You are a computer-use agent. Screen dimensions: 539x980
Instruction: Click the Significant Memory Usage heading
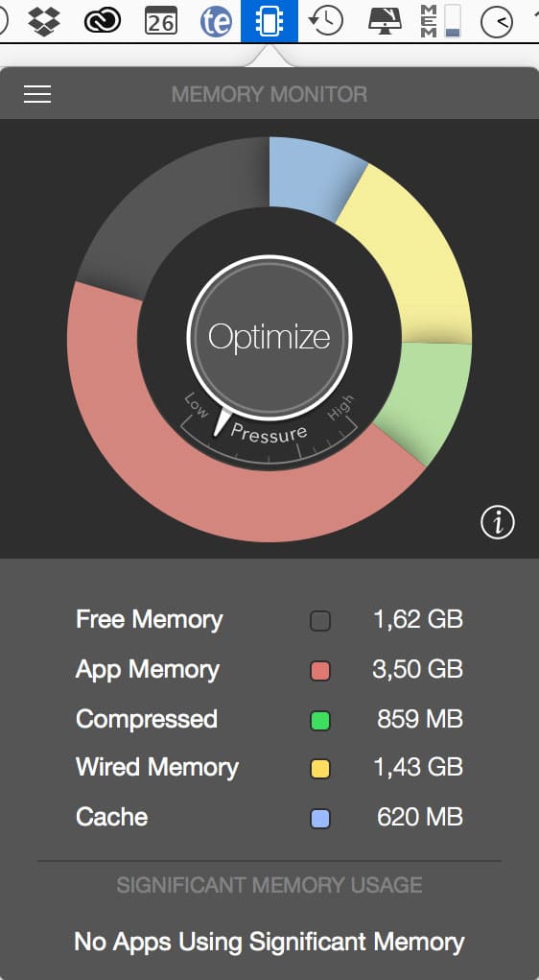click(269, 885)
